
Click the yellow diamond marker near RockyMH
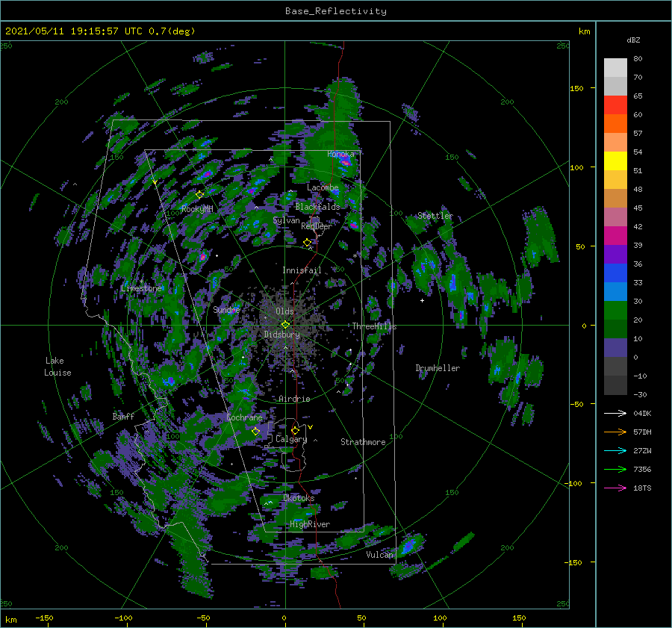tap(199, 195)
